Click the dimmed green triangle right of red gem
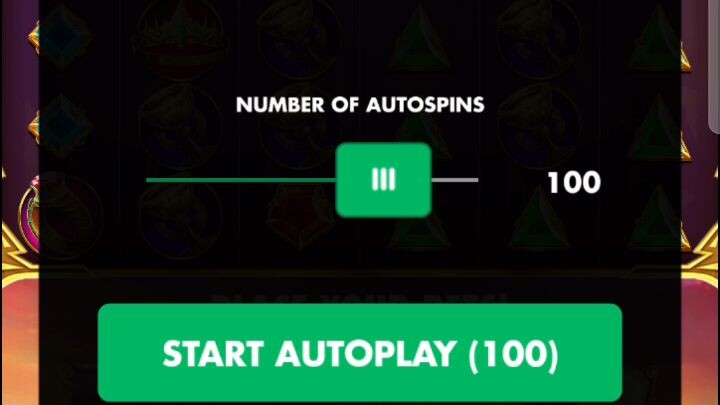 coord(419,216)
